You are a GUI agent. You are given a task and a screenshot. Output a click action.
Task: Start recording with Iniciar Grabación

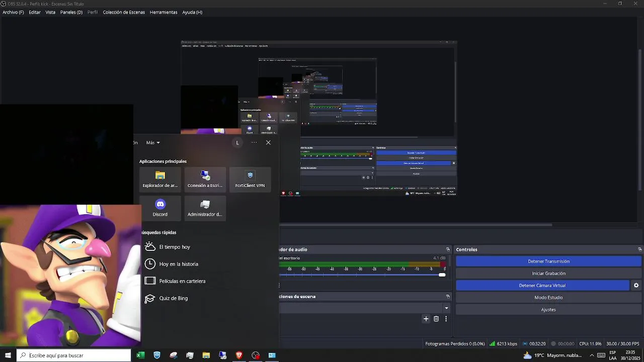[548, 274]
